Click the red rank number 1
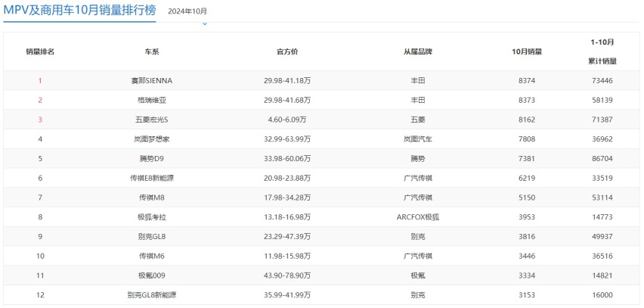The width and height of the screenshot is (644, 308). [x=40, y=81]
